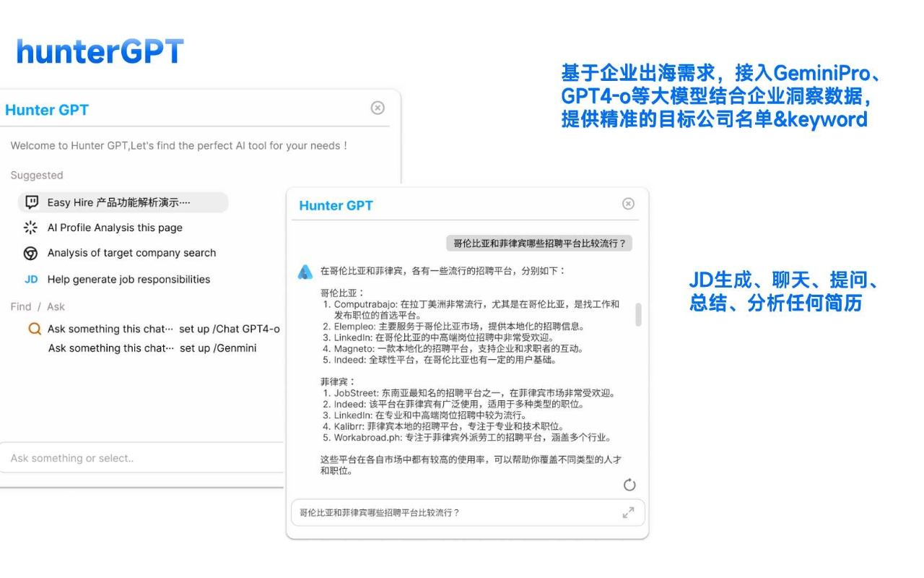Click the Computrabajo list entry
Image resolution: width=924 pixels, height=578 pixels.
pos(471,309)
